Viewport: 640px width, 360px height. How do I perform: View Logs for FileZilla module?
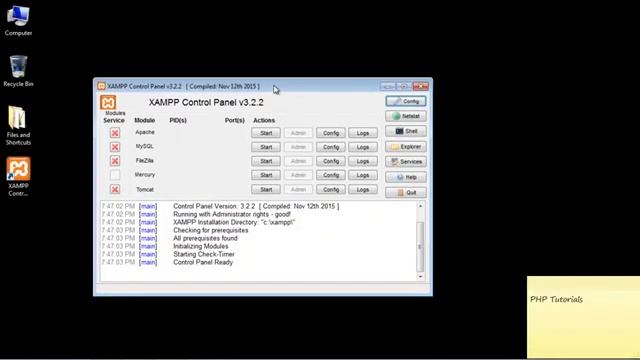click(x=363, y=161)
